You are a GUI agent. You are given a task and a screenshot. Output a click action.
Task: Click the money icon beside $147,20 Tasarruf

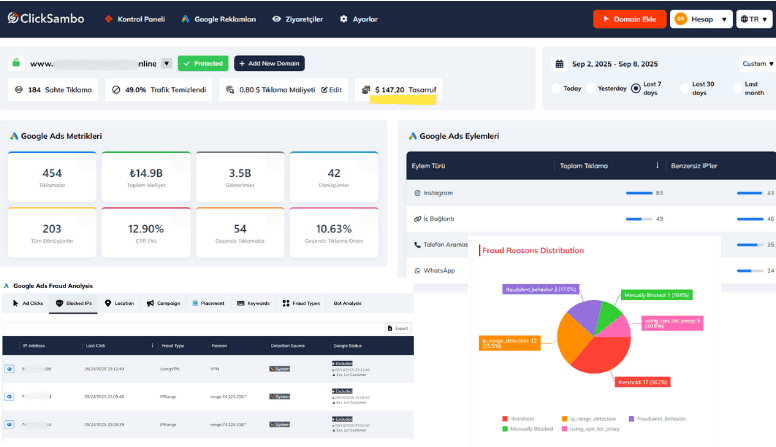click(366, 90)
